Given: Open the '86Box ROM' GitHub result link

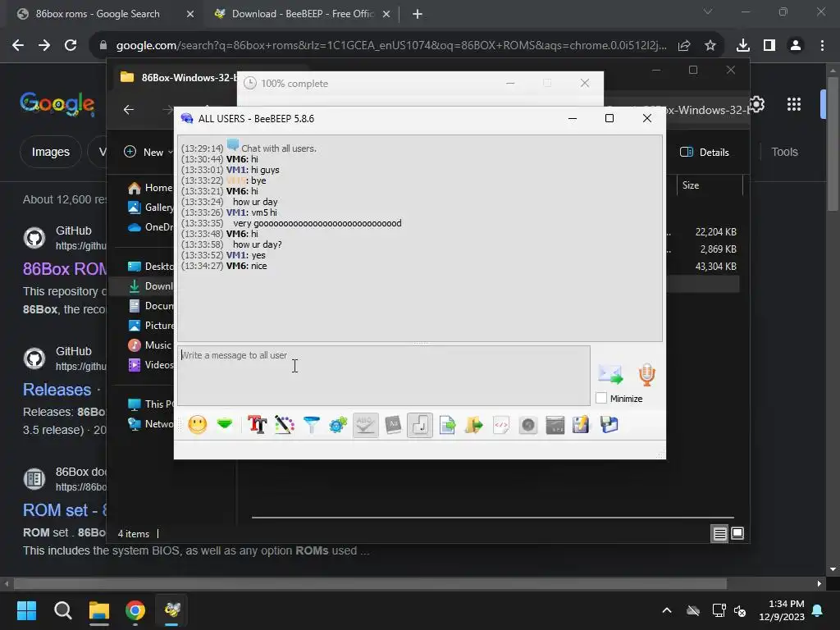Looking at the screenshot, I should (65, 269).
